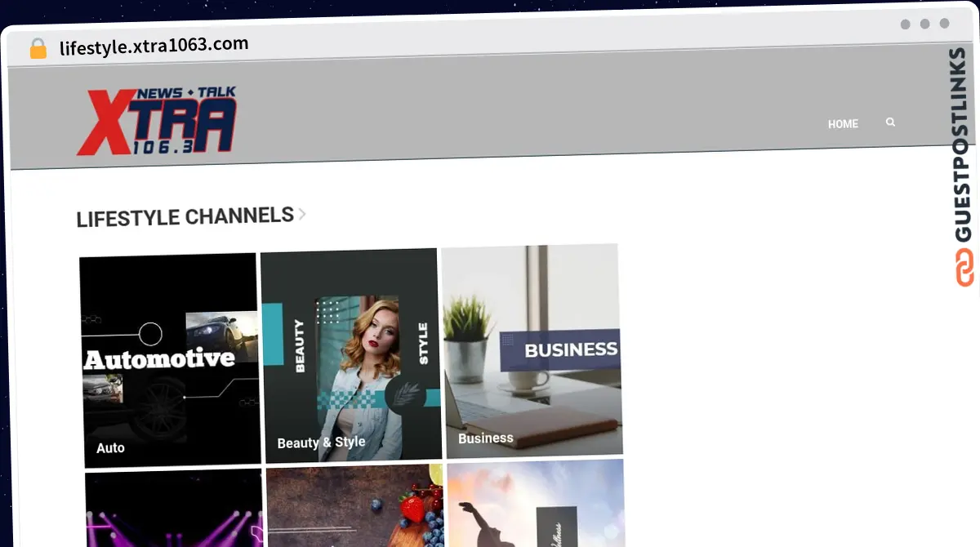This screenshot has height=547, width=980.
Task: Open the Business channel thumbnail
Action: [532, 350]
